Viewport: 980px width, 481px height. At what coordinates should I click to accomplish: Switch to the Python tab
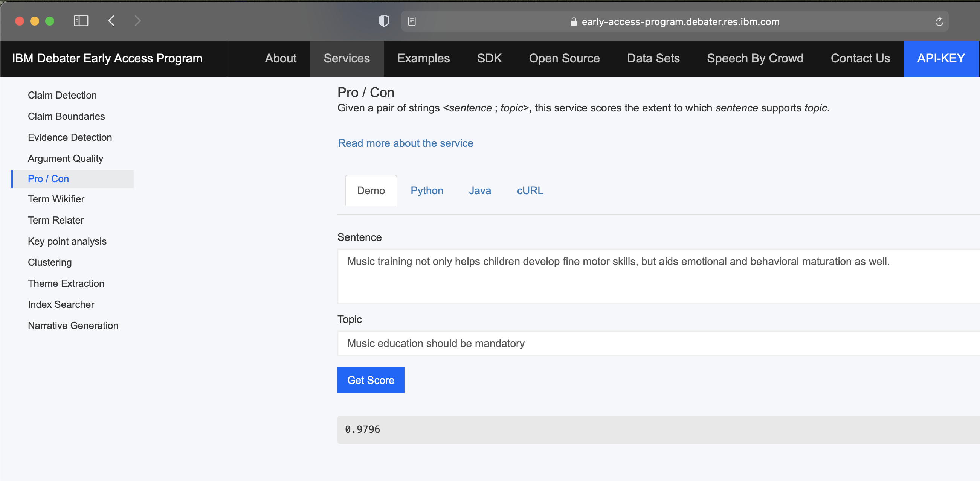pyautogui.click(x=427, y=190)
